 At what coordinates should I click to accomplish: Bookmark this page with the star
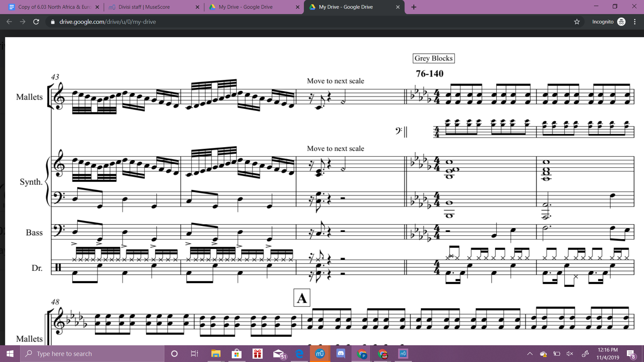(x=577, y=22)
